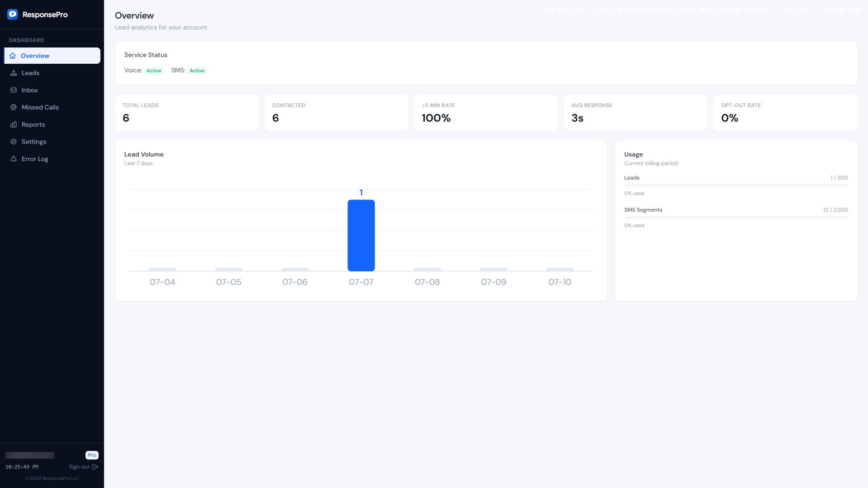
Task: Click the SMS Segments usage progress bar
Action: click(x=736, y=218)
